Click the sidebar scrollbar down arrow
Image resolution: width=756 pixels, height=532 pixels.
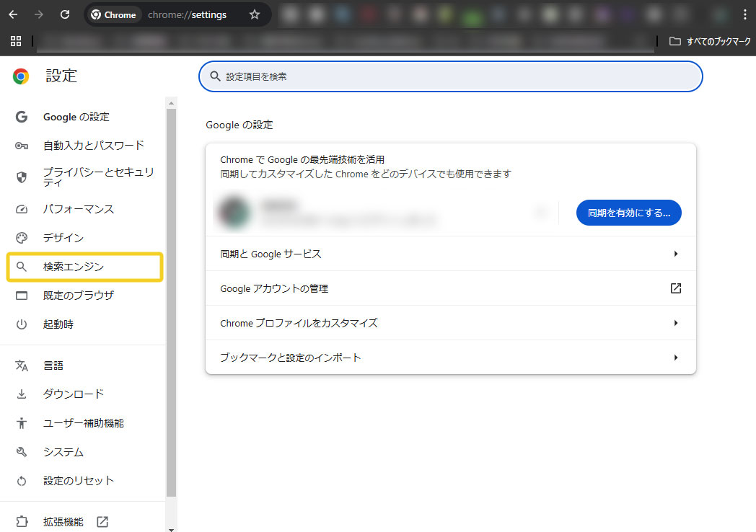coord(171,529)
